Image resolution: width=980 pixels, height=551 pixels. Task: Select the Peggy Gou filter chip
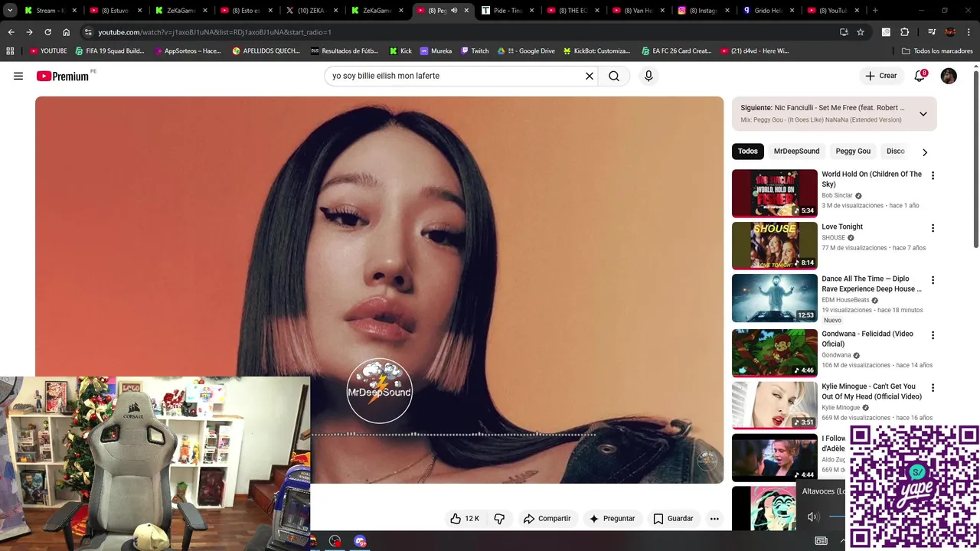click(x=853, y=152)
